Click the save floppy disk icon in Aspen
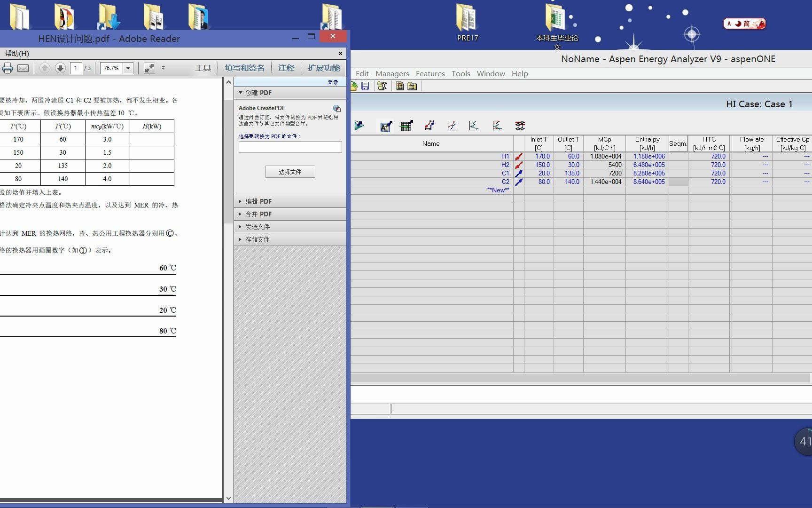The image size is (812, 508). [x=365, y=86]
